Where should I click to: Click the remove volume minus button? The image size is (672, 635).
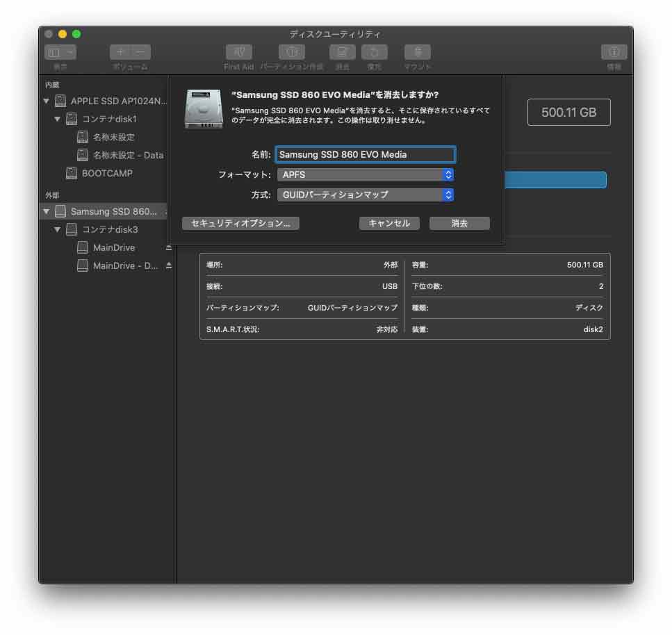[140, 52]
